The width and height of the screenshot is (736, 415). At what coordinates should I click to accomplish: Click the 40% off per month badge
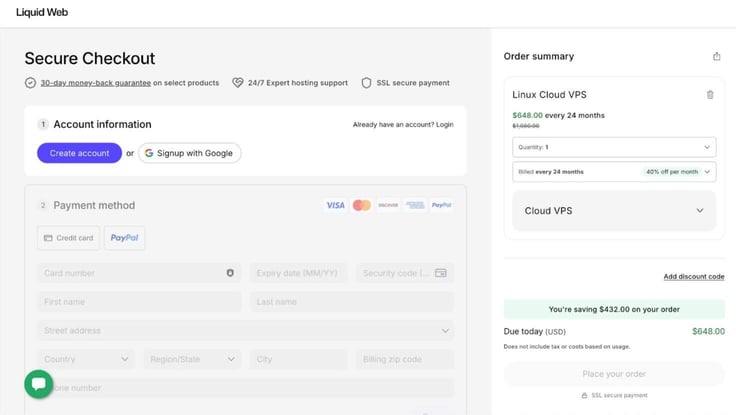tap(672, 172)
